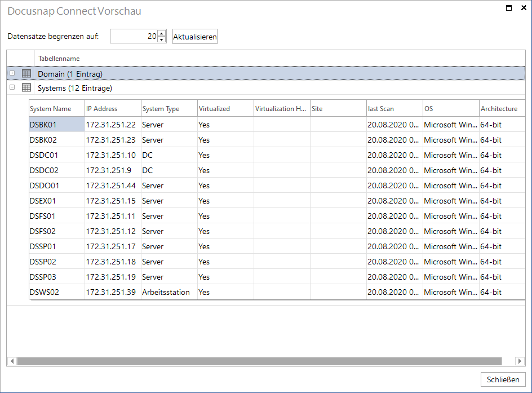The width and height of the screenshot is (532, 393).
Task: Sort by the IP Address column header
Action: coord(113,109)
